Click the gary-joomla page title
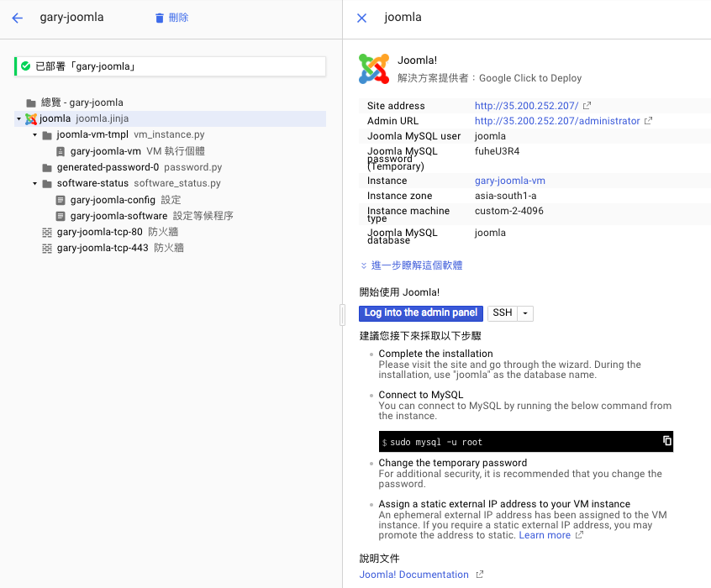The width and height of the screenshot is (711, 588). tap(71, 18)
